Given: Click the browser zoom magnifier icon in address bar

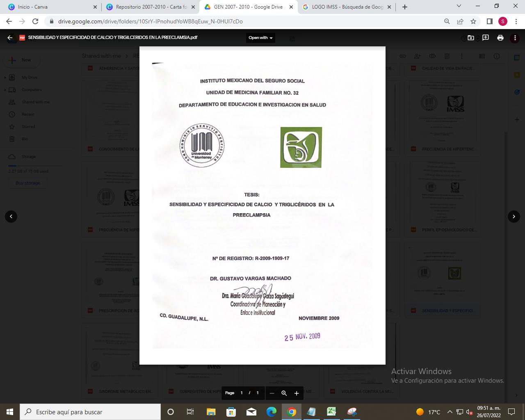Looking at the screenshot, I should tap(447, 21).
